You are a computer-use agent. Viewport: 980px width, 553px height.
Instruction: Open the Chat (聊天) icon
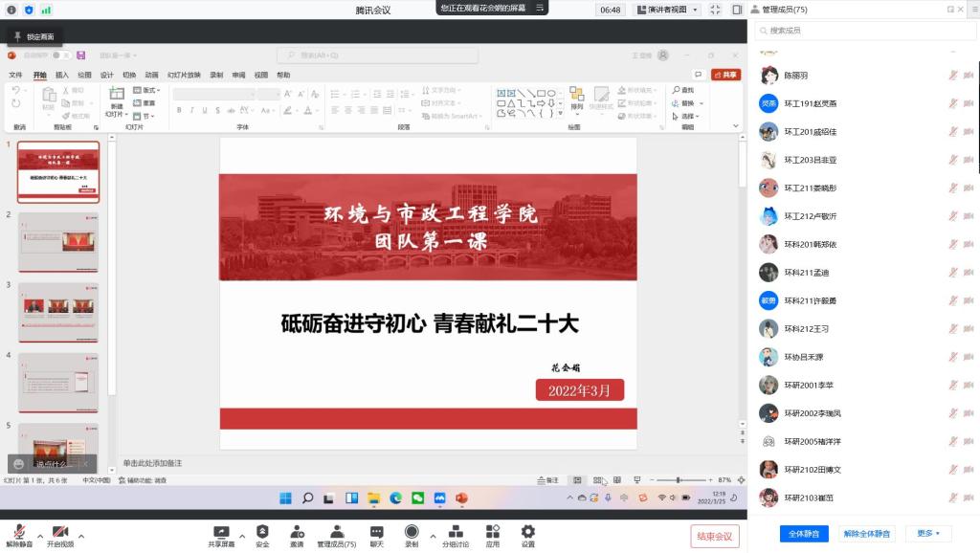[x=377, y=532]
